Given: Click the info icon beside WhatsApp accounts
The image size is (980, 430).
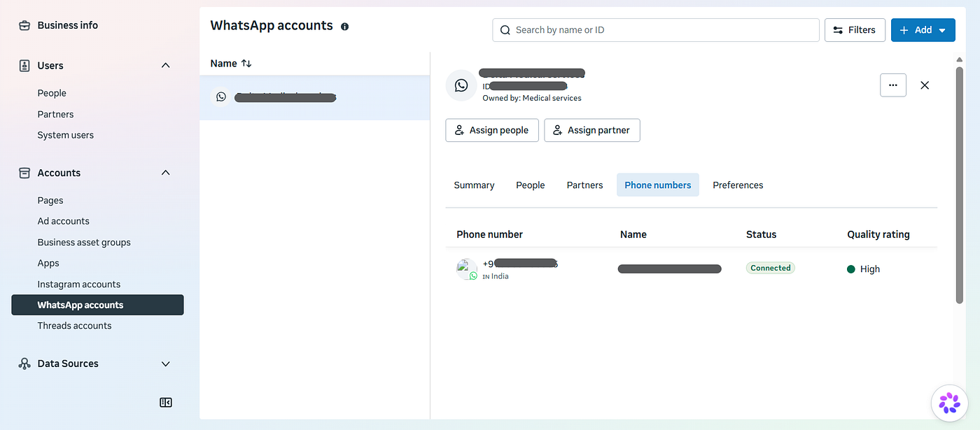Looking at the screenshot, I should 344,27.
